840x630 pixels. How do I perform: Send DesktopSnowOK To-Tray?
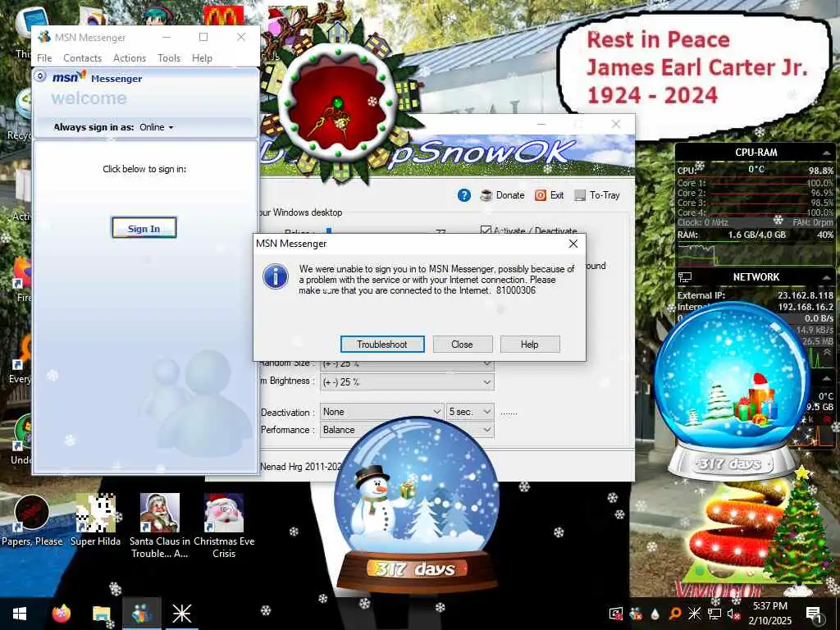(597, 195)
